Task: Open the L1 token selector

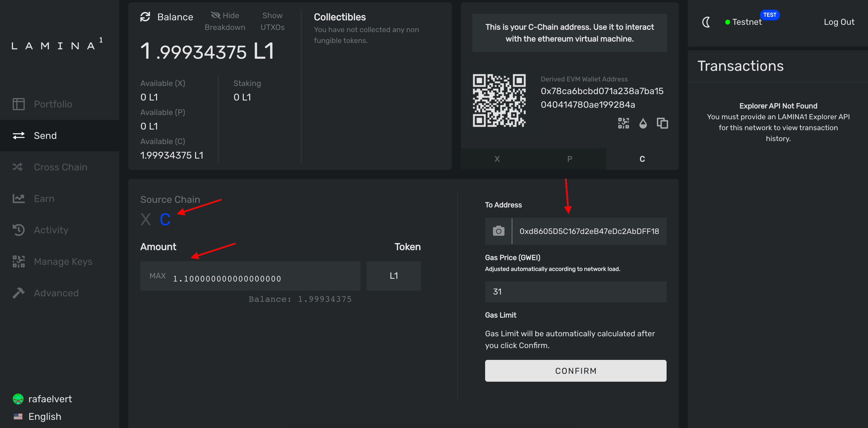Action: 393,276
